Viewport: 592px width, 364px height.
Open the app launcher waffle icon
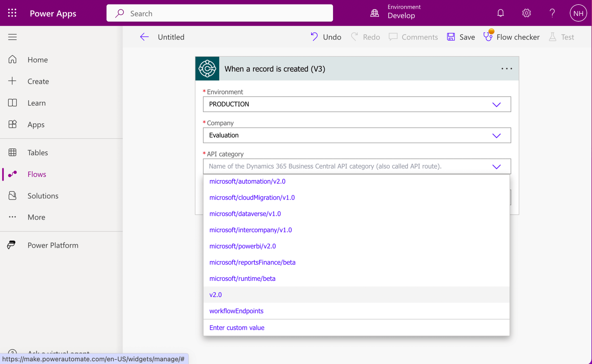(12, 13)
